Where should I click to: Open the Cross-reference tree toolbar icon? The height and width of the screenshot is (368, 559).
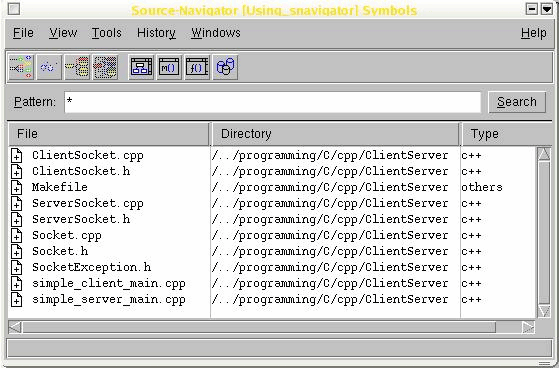coord(77,67)
